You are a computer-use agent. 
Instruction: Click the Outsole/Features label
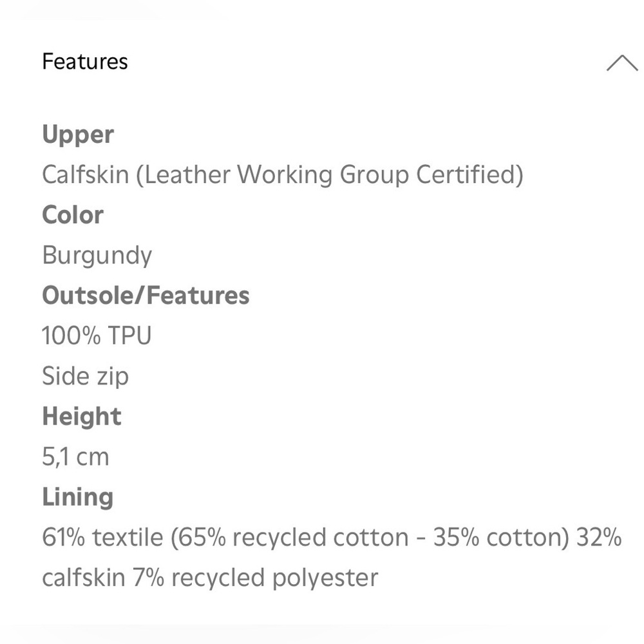tap(146, 296)
